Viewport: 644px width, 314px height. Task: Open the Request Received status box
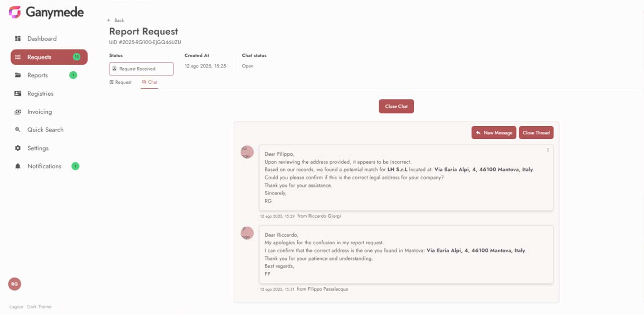pos(141,69)
